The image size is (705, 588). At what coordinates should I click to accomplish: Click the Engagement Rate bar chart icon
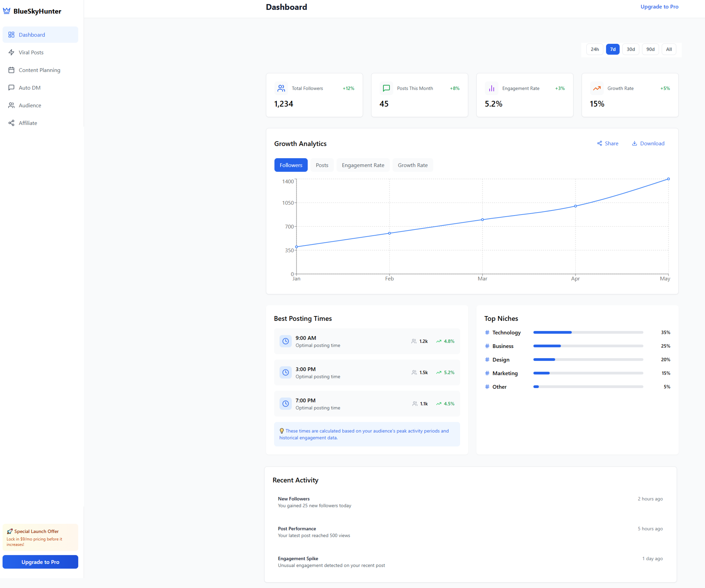click(x=492, y=88)
